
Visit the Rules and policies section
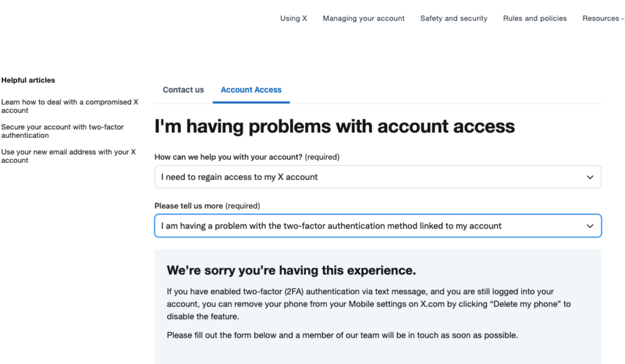point(535,18)
